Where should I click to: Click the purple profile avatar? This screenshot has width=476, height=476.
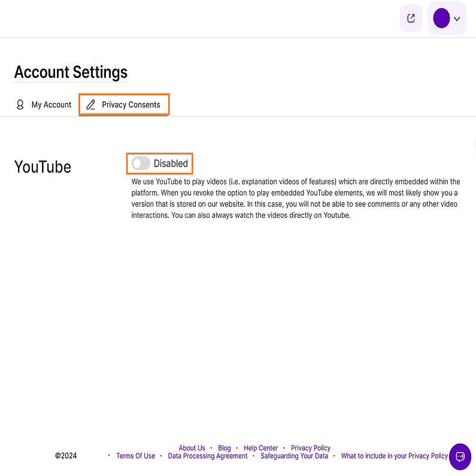point(441,19)
